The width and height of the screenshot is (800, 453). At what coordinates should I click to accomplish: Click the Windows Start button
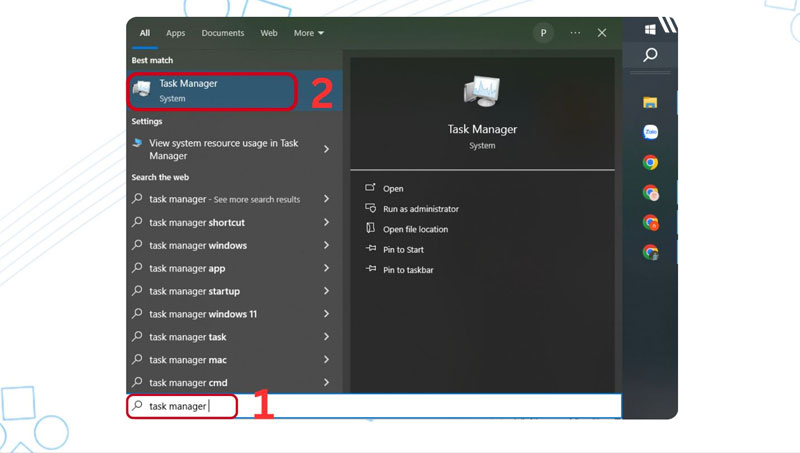650,29
